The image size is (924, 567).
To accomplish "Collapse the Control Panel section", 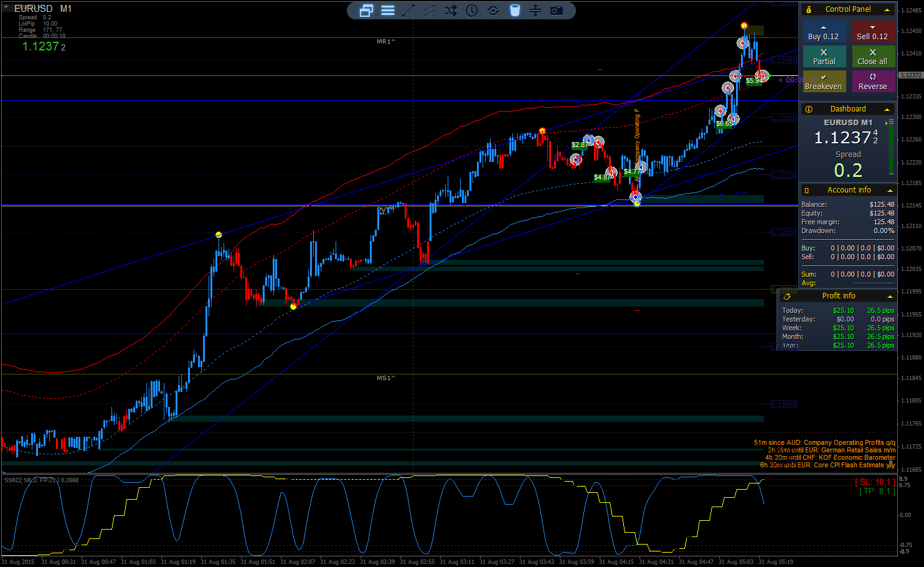I will click(x=887, y=10).
